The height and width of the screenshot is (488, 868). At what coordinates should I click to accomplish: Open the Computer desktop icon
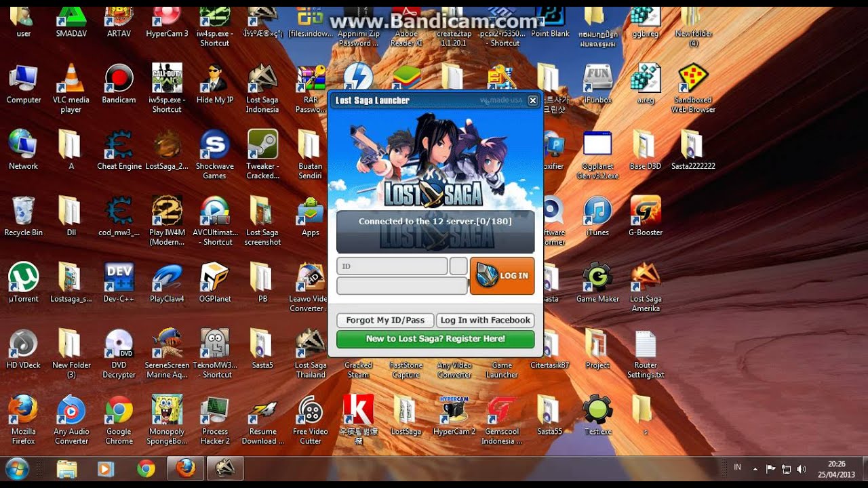23,84
